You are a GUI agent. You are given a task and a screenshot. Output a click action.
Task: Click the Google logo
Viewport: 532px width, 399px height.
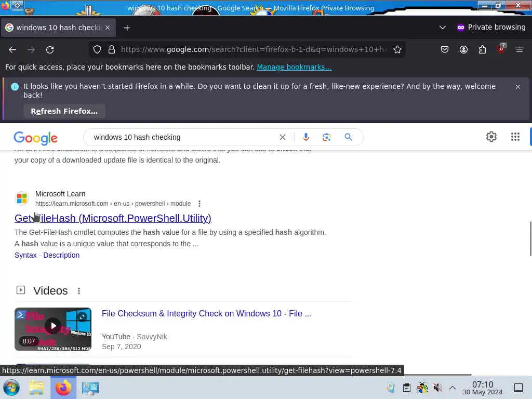(x=36, y=138)
